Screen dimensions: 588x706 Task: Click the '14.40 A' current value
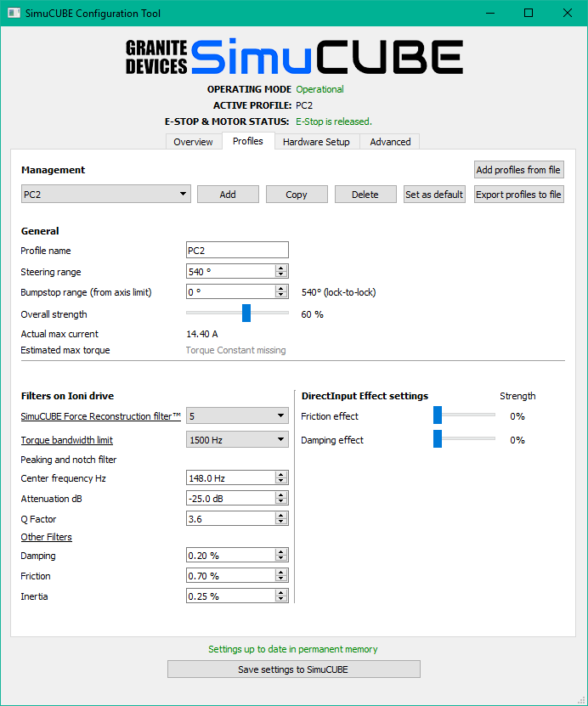point(201,334)
